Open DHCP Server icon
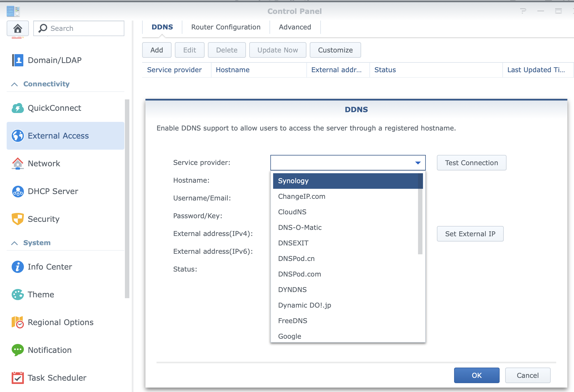574x392 pixels. point(18,191)
